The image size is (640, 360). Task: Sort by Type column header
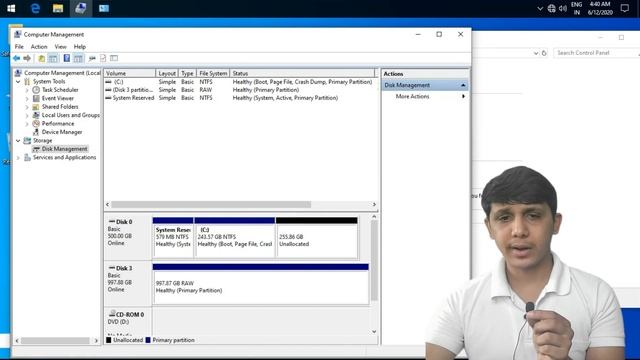click(187, 73)
